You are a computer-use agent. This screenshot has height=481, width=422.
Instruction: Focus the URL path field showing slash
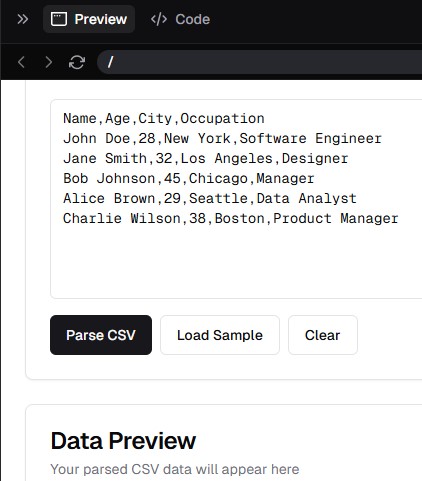click(260, 62)
